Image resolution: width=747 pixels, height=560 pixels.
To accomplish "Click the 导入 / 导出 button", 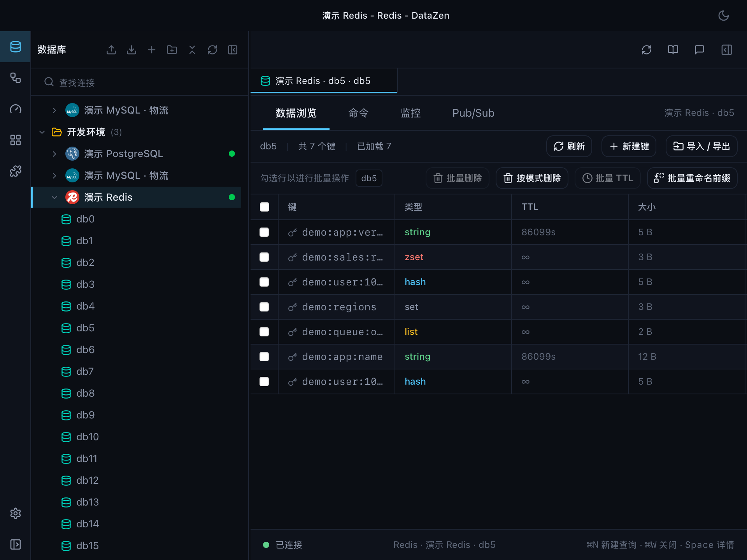I will point(701,146).
